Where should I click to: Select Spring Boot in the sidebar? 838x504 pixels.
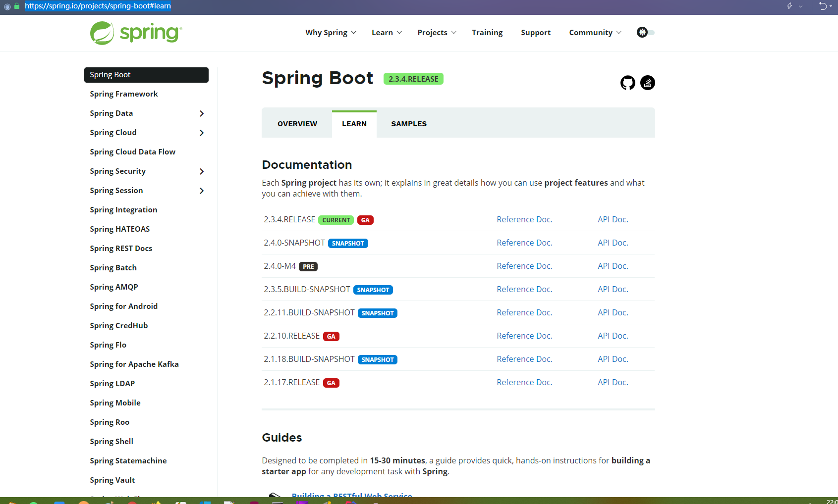click(146, 75)
